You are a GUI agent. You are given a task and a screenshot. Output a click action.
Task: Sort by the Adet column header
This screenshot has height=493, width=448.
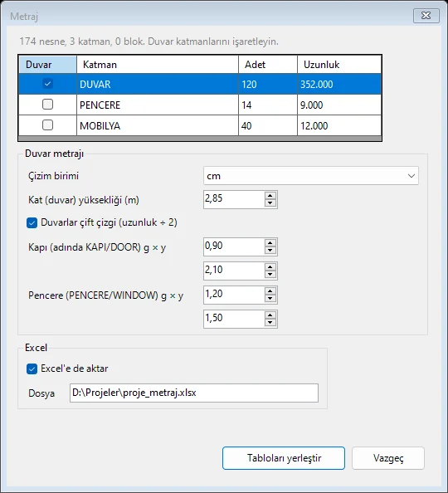point(268,65)
